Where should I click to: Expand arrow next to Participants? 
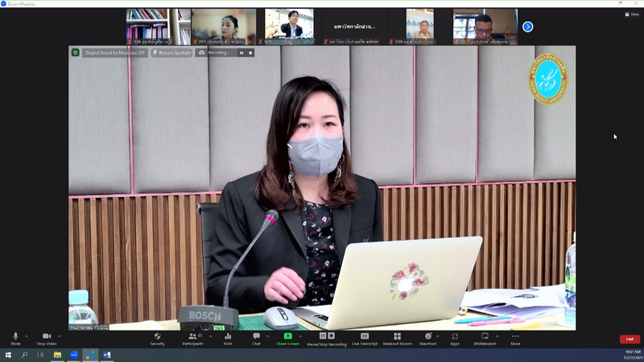tap(211, 336)
